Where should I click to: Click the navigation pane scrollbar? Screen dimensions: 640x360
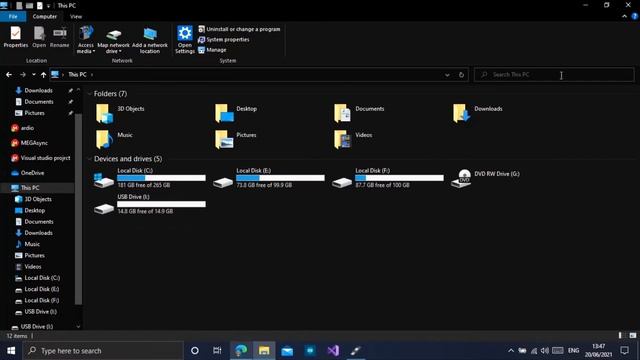point(78,208)
